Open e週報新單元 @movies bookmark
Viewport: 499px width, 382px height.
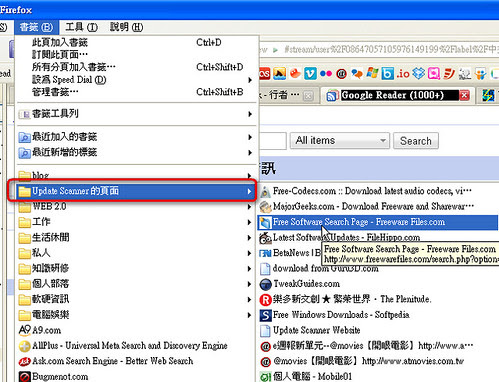click(379, 346)
